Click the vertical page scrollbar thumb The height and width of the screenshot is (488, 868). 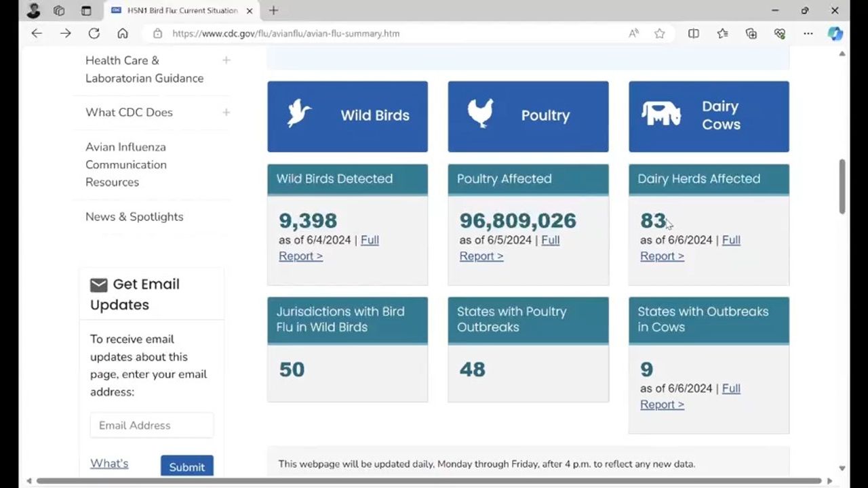pos(842,187)
